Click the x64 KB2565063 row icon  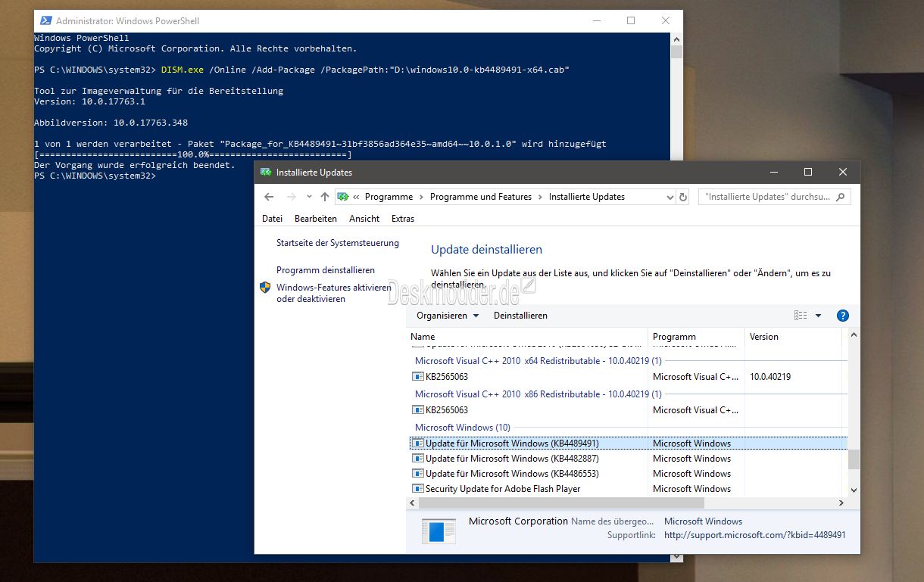tap(417, 377)
